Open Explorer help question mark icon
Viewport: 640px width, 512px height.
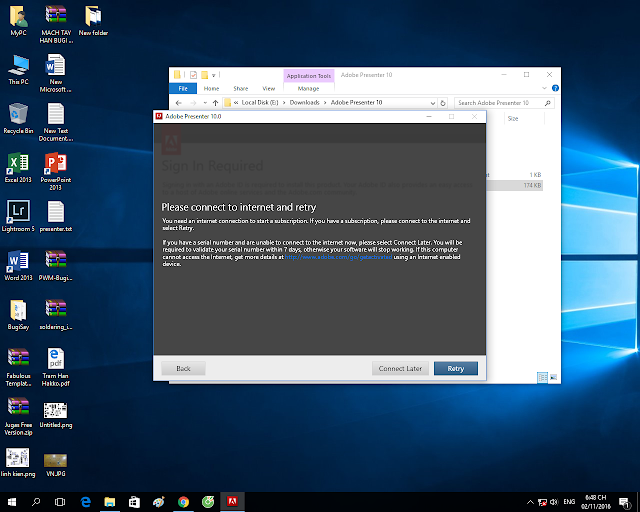pos(555,88)
